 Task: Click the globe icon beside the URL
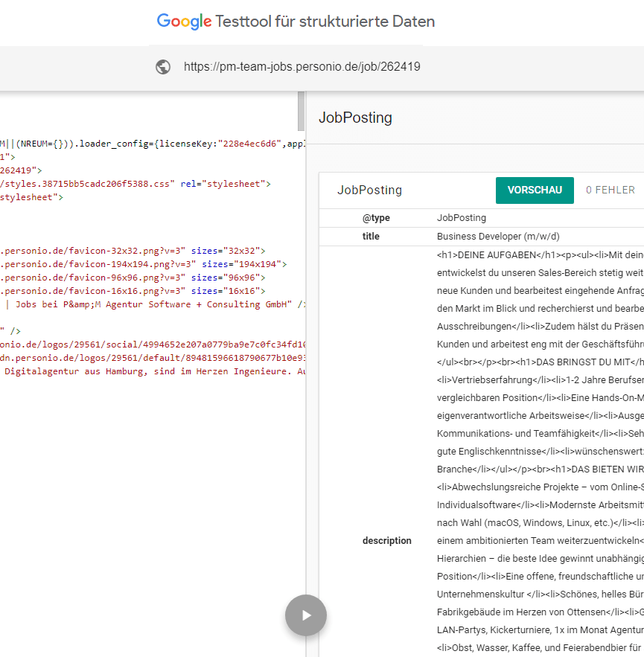click(x=163, y=67)
